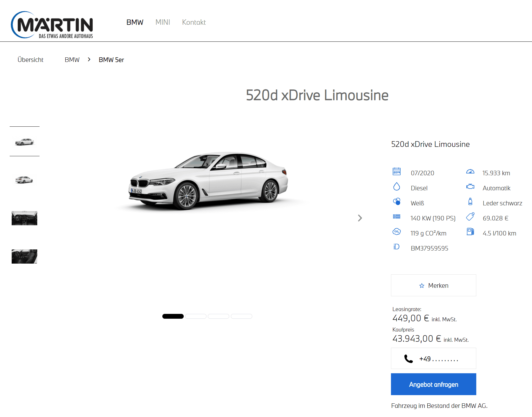Image resolution: width=532 pixels, height=417 pixels.
Task: Select the seats interior thumbnail
Action: 24,257
